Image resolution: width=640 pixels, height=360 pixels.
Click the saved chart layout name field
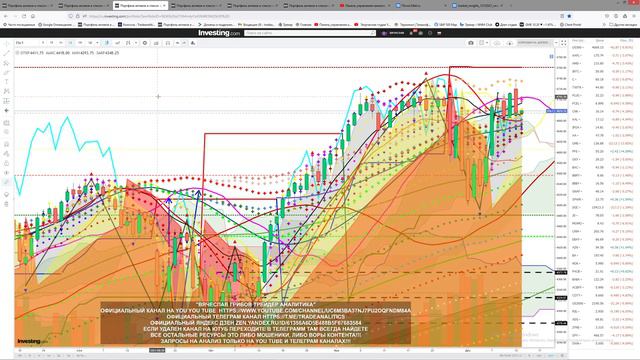533,43
